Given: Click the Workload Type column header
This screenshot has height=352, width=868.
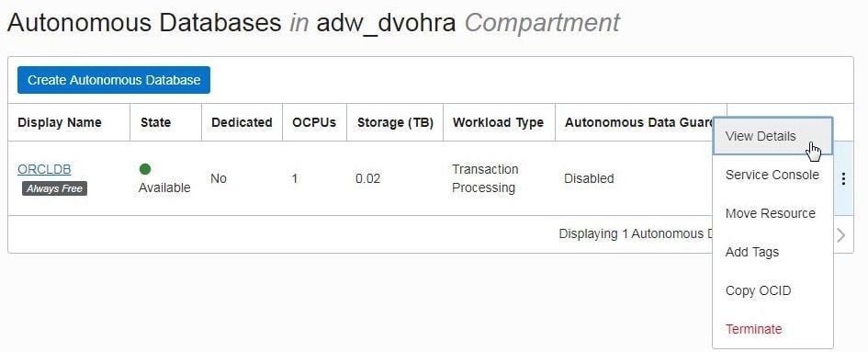Looking at the screenshot, I should pyautogui.click(x=498, y=122).
